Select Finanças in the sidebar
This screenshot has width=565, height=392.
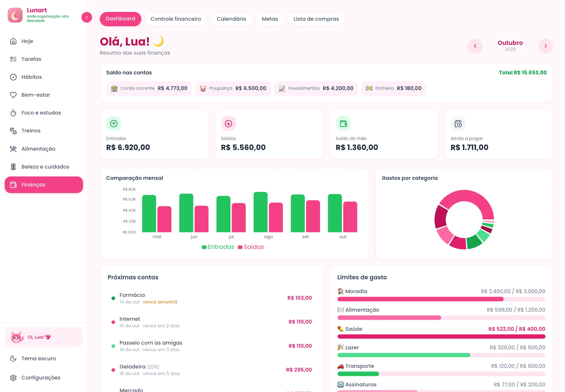click(44, 185)
